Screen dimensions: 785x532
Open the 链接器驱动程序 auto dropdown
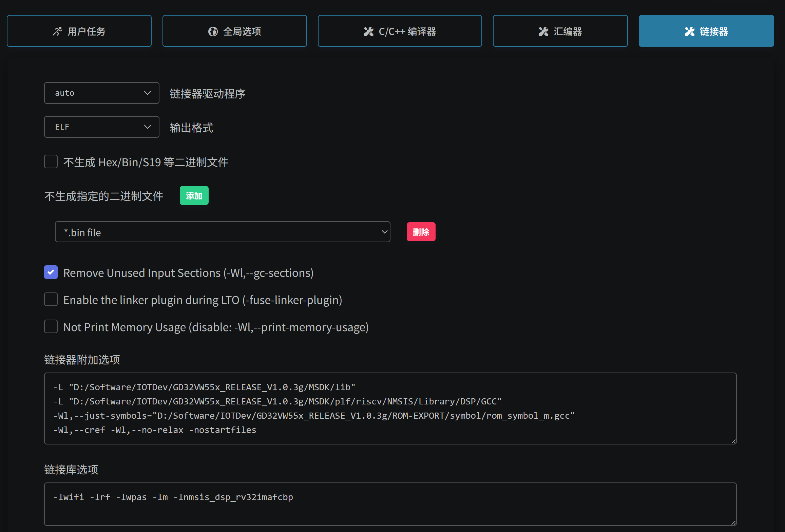click(x=102, y=93)
